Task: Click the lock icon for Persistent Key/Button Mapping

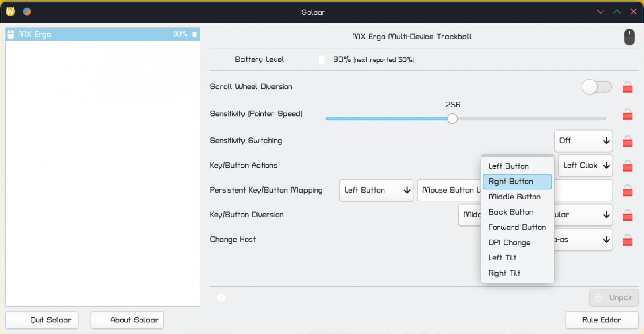Action: point(627,191)
